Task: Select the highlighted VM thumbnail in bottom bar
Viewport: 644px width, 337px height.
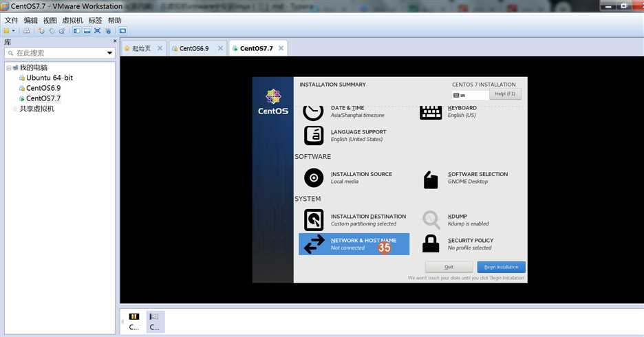Action: pyautogui.click(x=154, y=321)
